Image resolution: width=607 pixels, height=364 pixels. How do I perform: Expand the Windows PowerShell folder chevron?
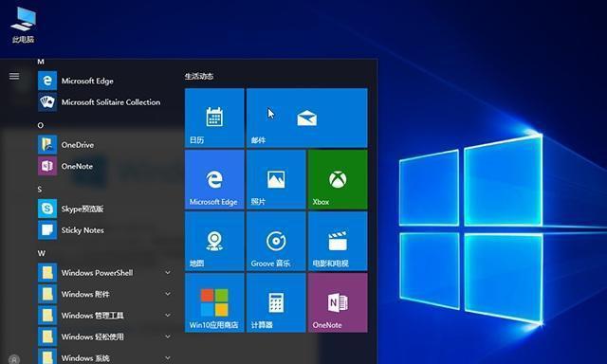click(168, 273)
